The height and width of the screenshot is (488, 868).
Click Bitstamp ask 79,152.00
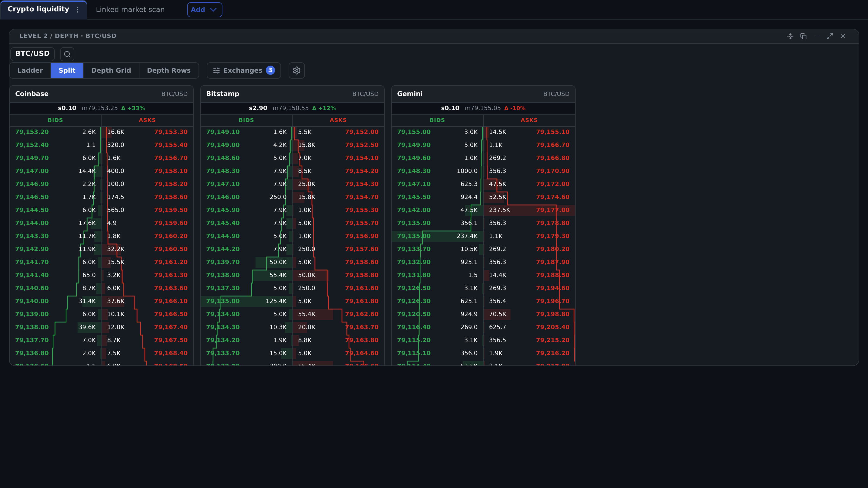[362, 132]
